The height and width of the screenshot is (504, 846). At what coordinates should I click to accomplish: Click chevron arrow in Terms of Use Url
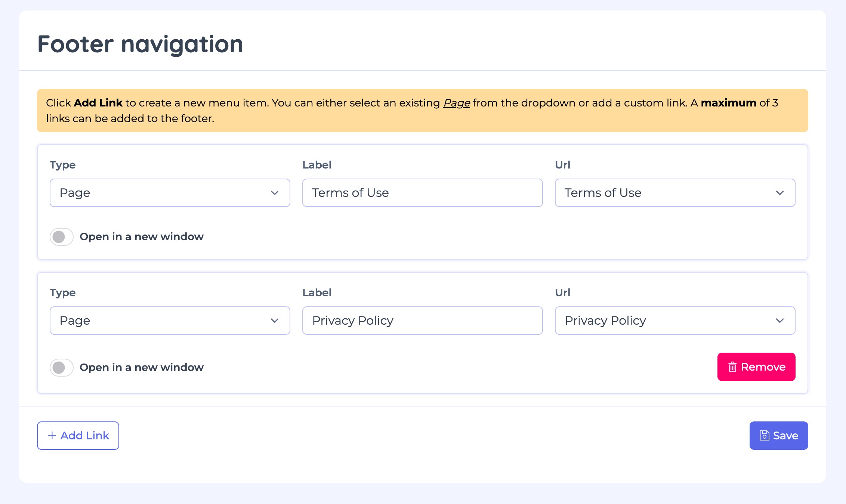click(779, 193)
